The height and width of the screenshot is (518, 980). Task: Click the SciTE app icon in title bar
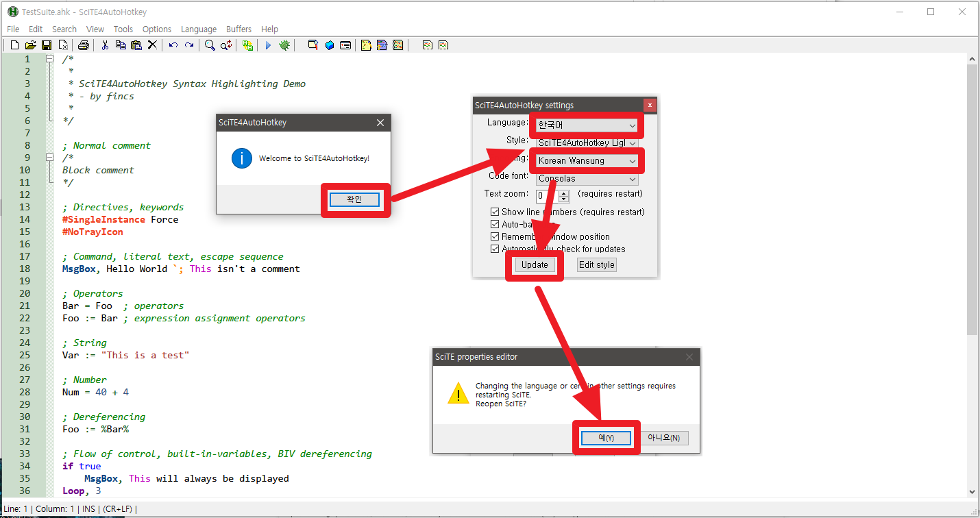point(12,12)
